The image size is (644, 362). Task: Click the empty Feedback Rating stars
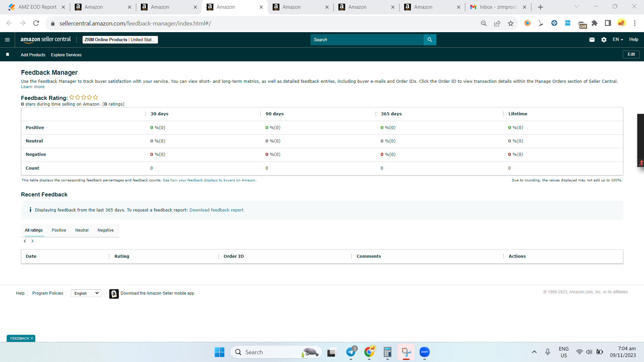pyautogui.click(x=84, y=98)
